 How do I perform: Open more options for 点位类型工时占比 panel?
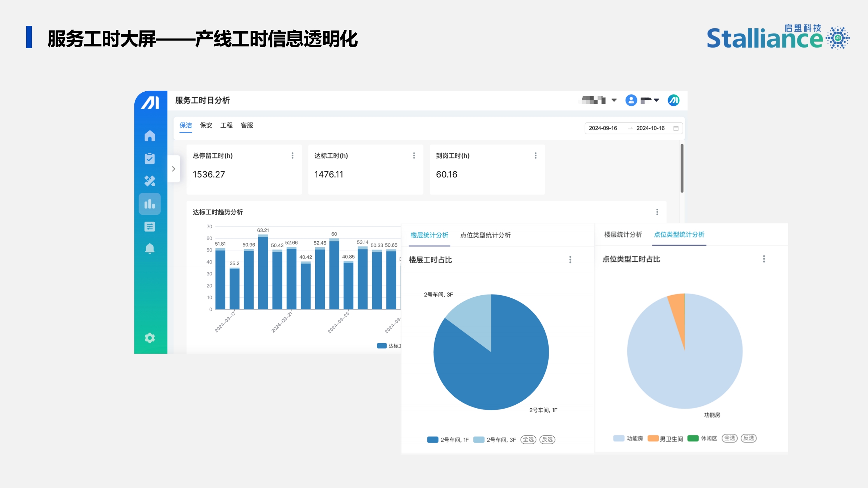[764, 259]
